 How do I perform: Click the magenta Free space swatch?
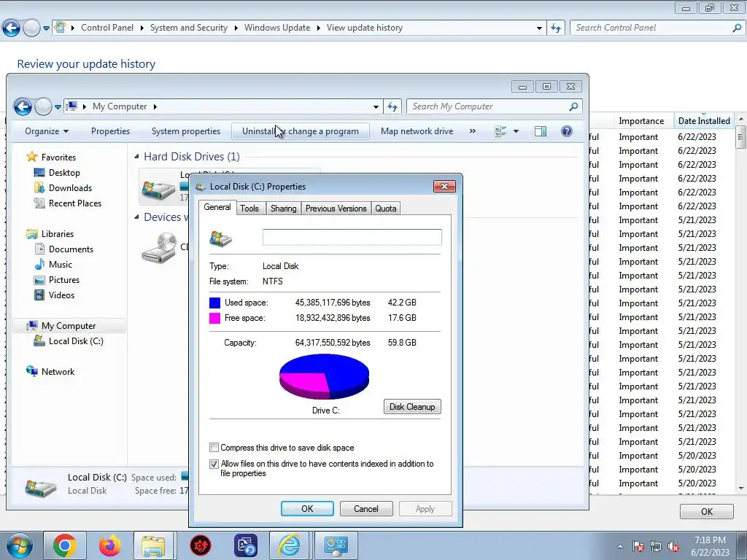pos(215,318)
